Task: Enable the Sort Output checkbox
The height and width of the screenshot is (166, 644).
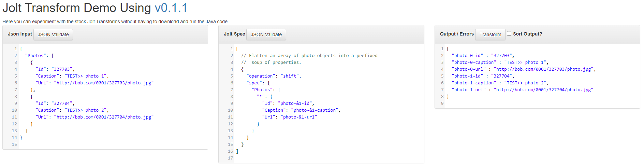Action: (509, 33)
